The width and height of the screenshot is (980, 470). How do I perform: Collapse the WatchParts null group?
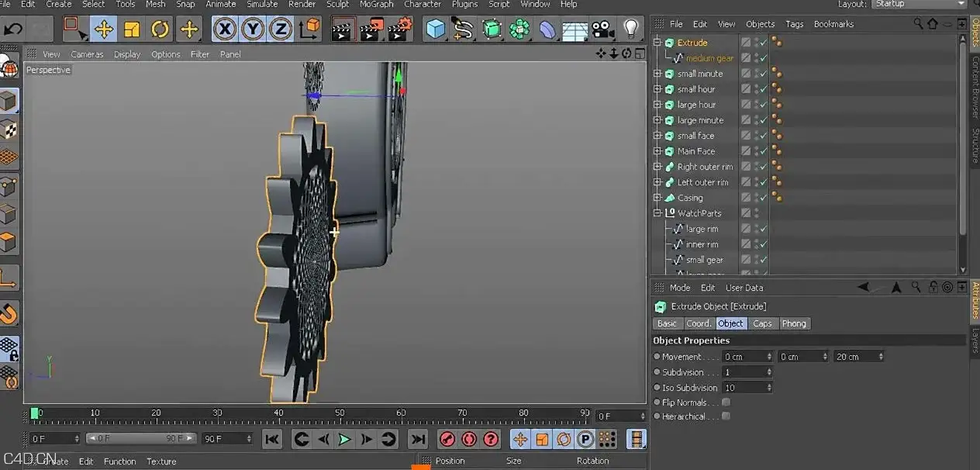point(657,213)
